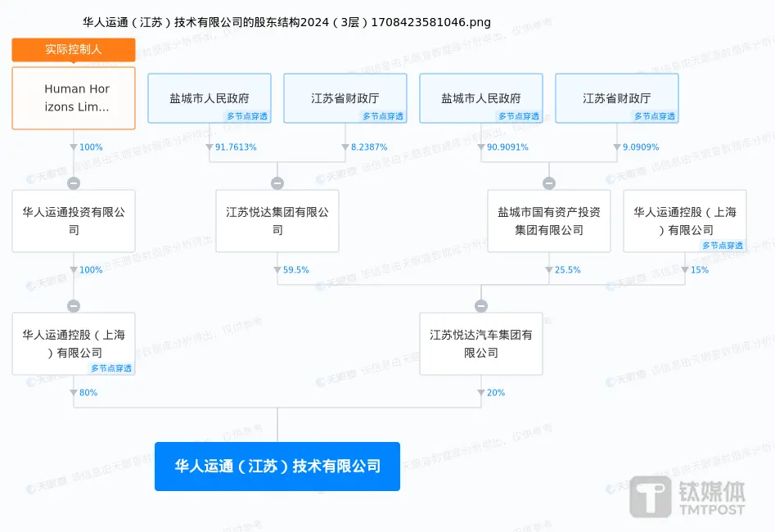Click the 15% share label

[x=700, y=270]
